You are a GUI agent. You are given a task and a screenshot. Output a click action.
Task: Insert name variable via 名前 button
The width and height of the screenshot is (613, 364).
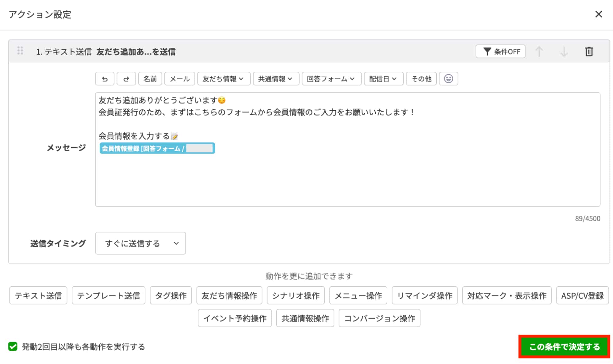[x=150, y=79]
